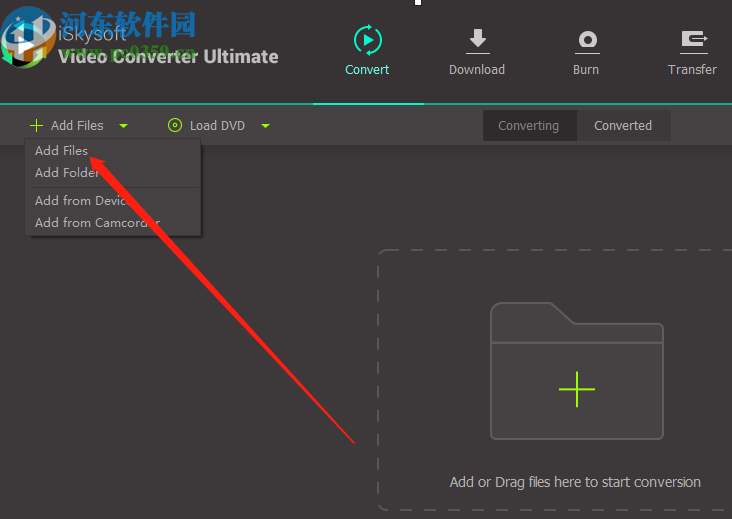
Task: Click the Convert label in top navigation
Action: (367, 70)
